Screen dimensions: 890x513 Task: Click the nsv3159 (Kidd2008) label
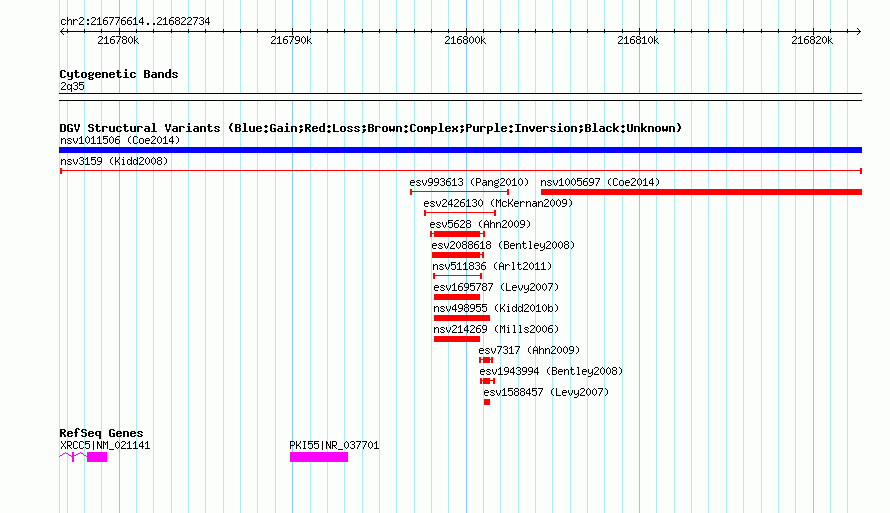point(114,161)
